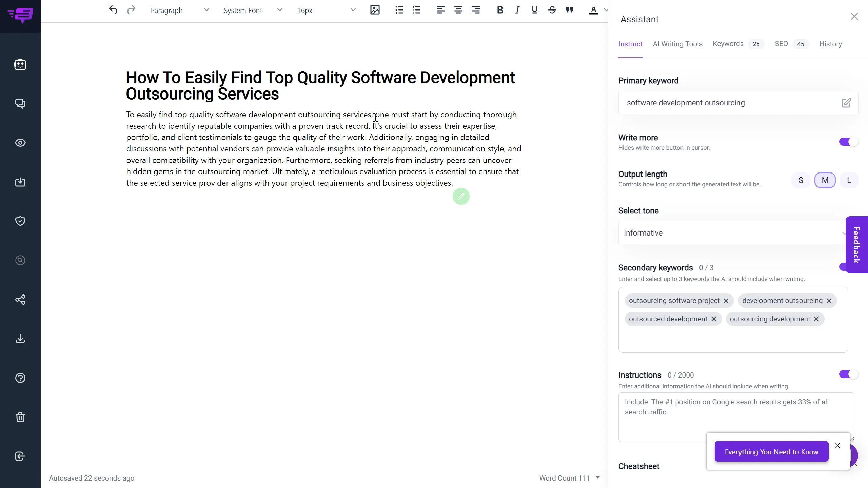Click Everything You Need to Know button
The height and width of the screenshot is (488, 868).
point(771,452)
